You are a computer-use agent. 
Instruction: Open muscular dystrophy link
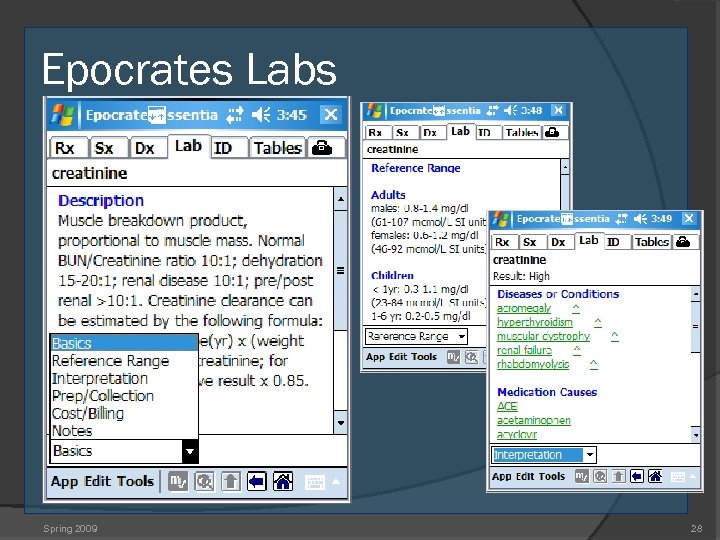pyautogui.click(x=543, y=337)
